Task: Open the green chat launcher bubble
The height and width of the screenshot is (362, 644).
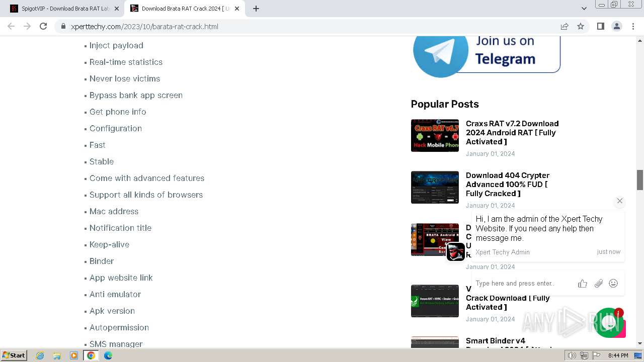Action: (609, 323)
